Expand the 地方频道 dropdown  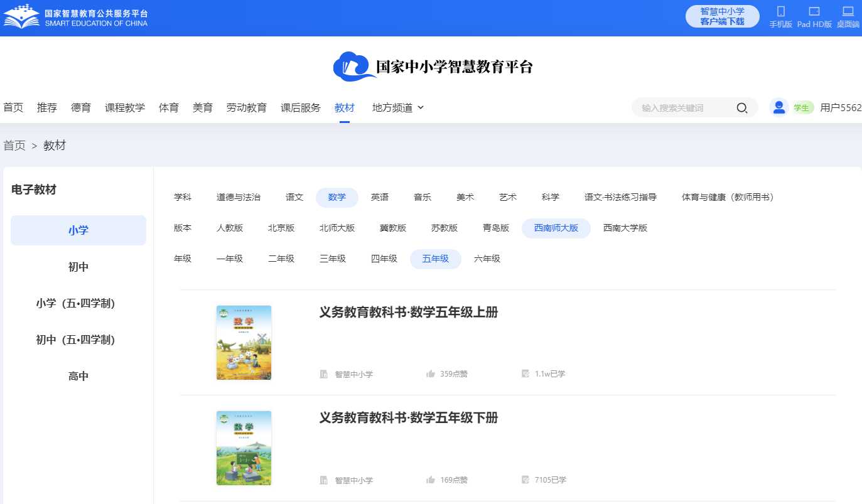click(x=398, y=107)
